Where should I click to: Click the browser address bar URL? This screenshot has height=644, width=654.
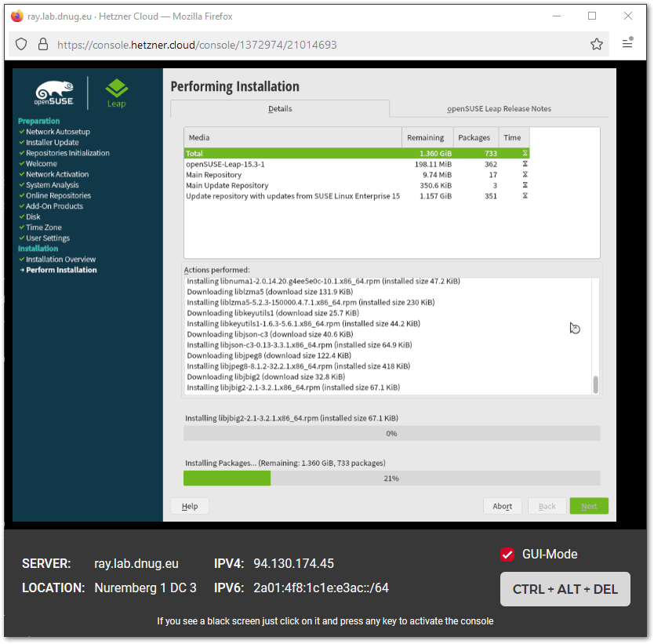(197, 45)
